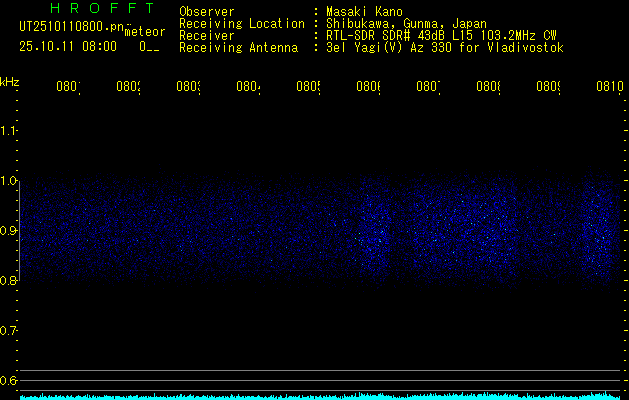The height and width of the screenshot is (400, 629).
Task: Click the 3el Yagi antenna description
Action: click(445, 47)
